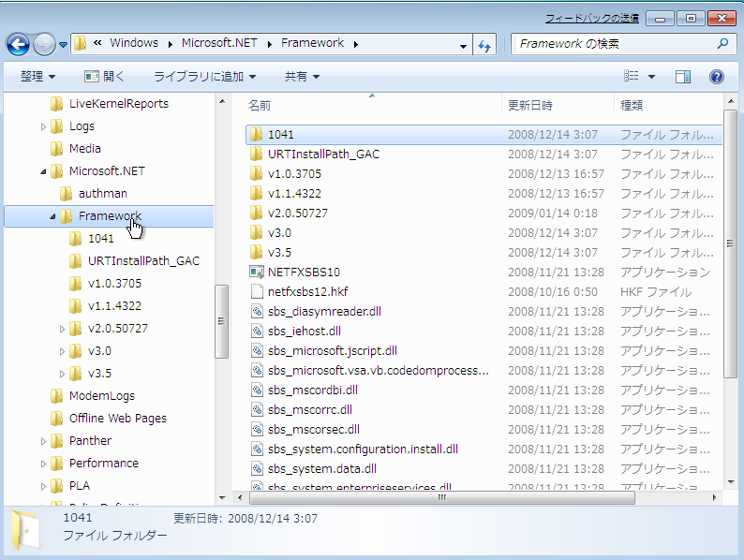This screenshot has height=560, width=744.
Task: Select the Media folder in the tree
Action: point(76,149)
